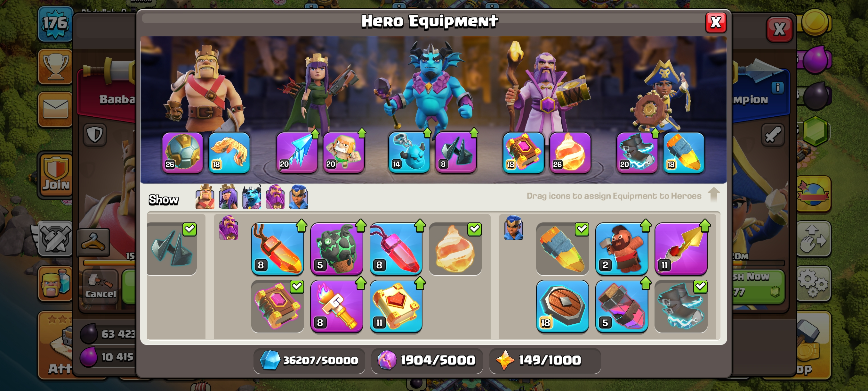Close the Hero Equipment window

click(716, 23)
